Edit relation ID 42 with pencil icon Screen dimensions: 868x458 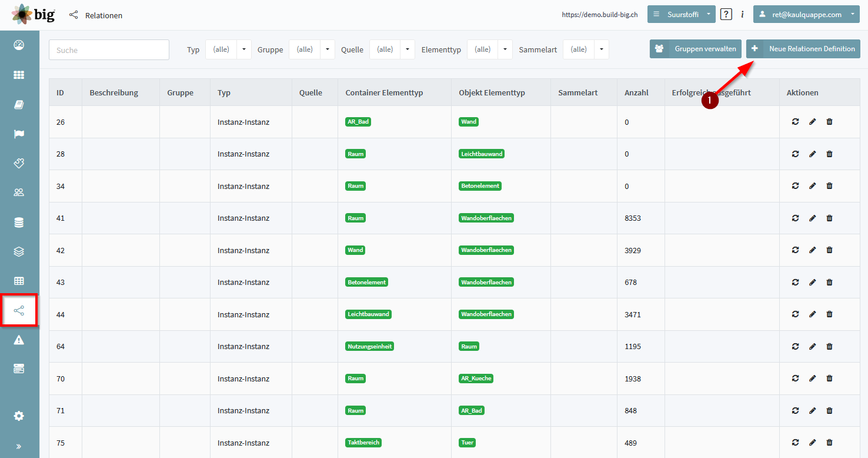click(812, 250)
